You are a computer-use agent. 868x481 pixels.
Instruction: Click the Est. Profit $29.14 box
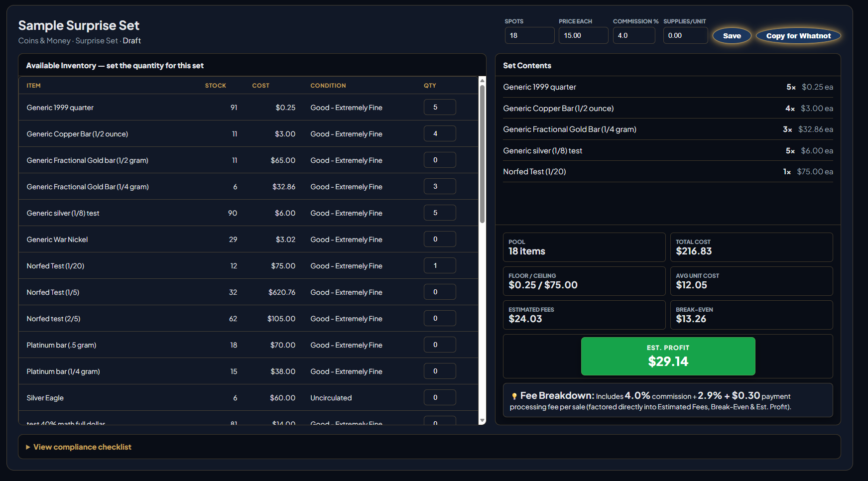tap(668, 356)
